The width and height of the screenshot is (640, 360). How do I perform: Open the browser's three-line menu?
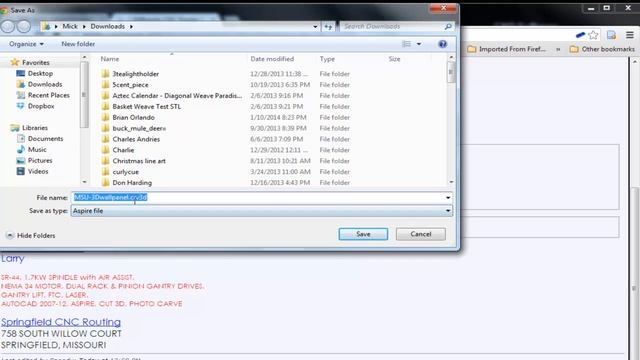(x=630, y=35)
